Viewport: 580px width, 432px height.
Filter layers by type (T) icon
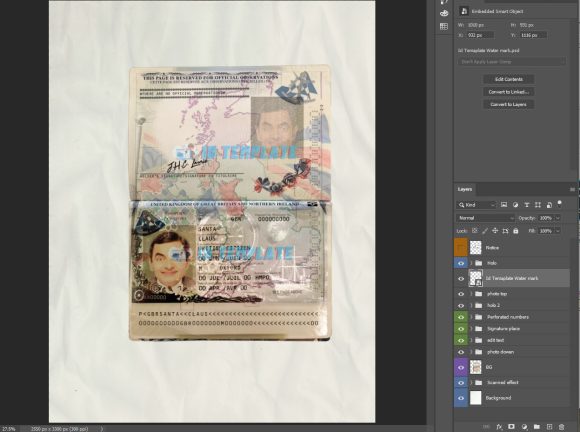527,205
